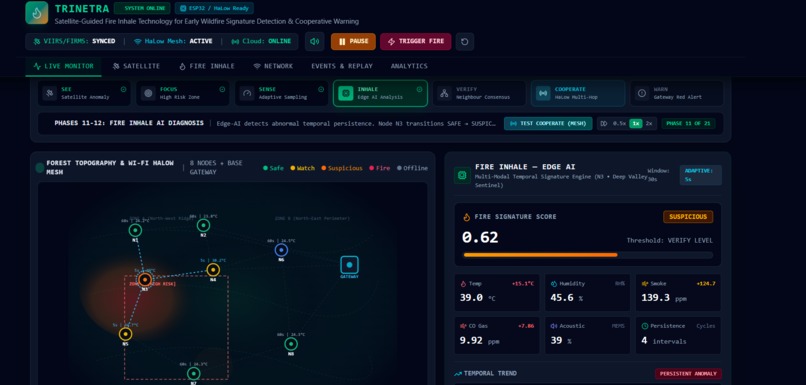Image resolution: width=806 pixels, height=385 pixels.
Task: Set playback speed to 2x
Action: click(649, 124)
